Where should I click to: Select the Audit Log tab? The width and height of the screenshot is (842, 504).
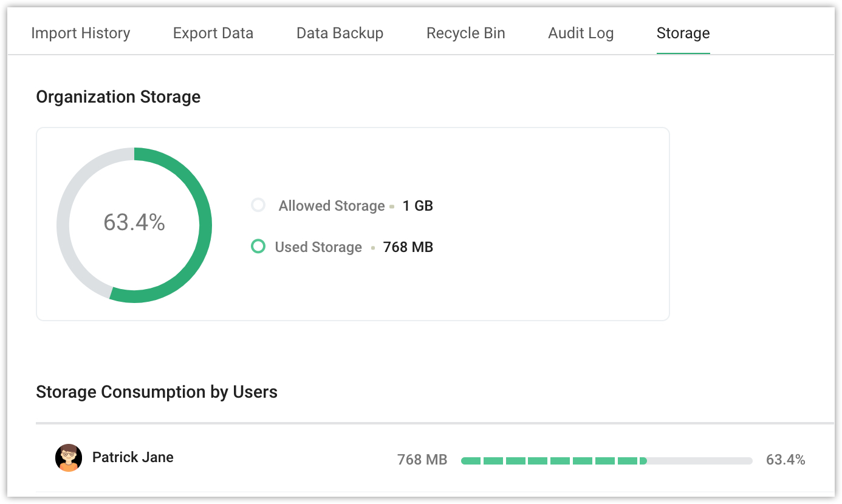click(581, 33)
